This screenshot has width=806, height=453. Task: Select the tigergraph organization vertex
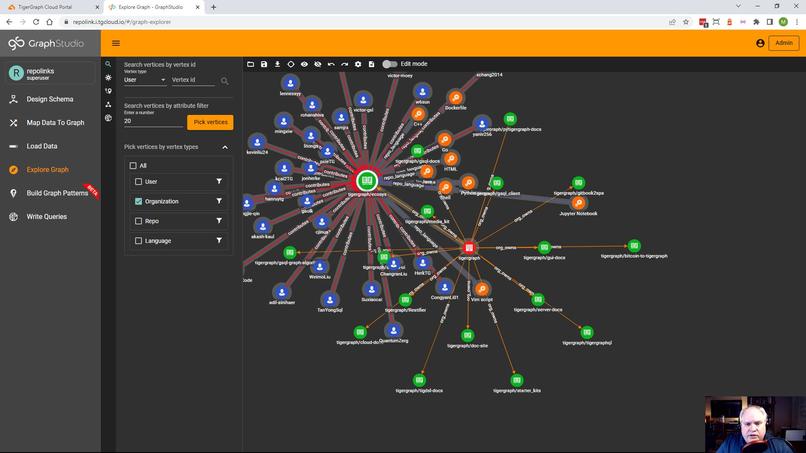click(469, 248)
